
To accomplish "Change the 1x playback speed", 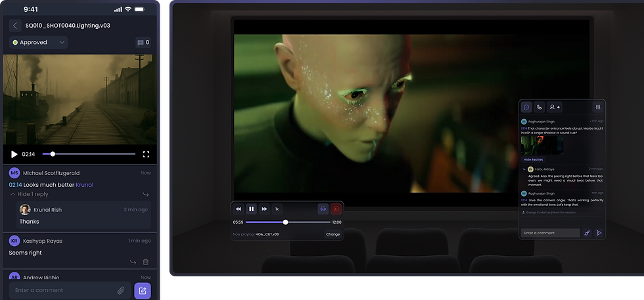I will pyautogui.click(x=277, y=209).
